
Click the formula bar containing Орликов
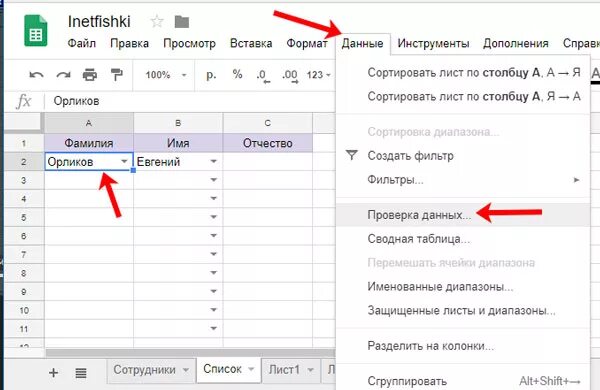[191, 101]
